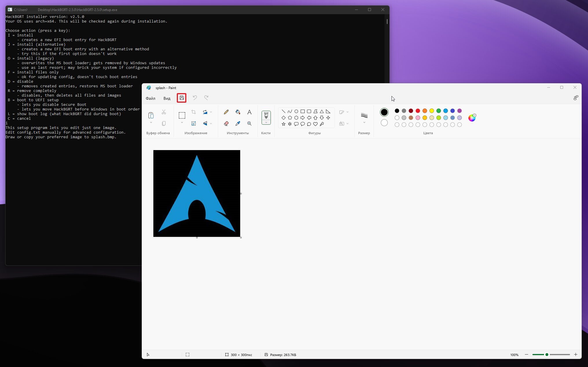The width and height of the screenshot is (588, 367).
Task: Click the zoom in plus button
Action: click(x=576, y=355)
